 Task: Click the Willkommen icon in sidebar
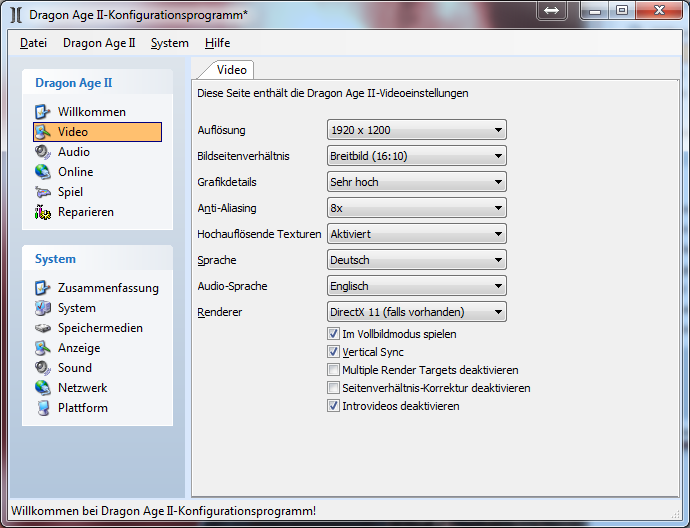pyautogui.click(x=43, y=112)
